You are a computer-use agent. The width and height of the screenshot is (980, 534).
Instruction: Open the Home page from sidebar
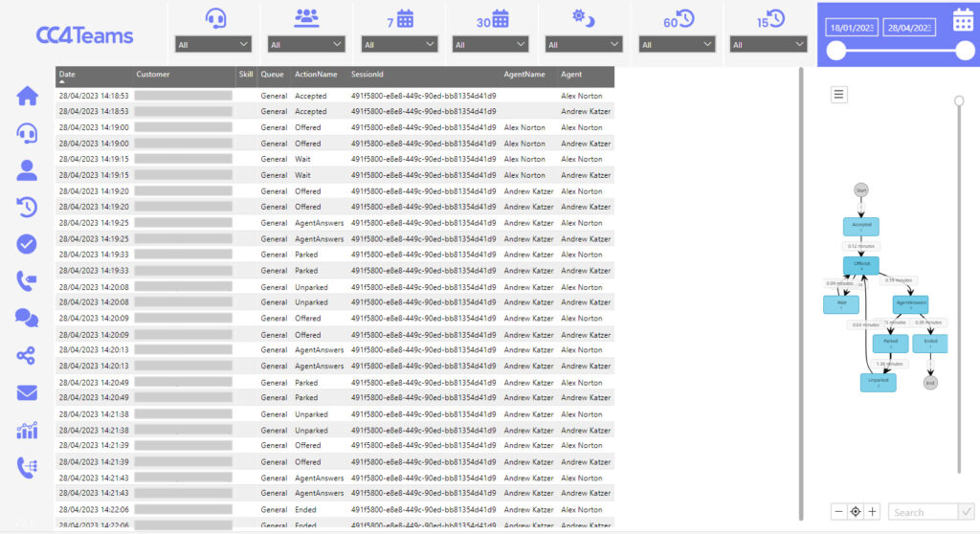point(27,96)
